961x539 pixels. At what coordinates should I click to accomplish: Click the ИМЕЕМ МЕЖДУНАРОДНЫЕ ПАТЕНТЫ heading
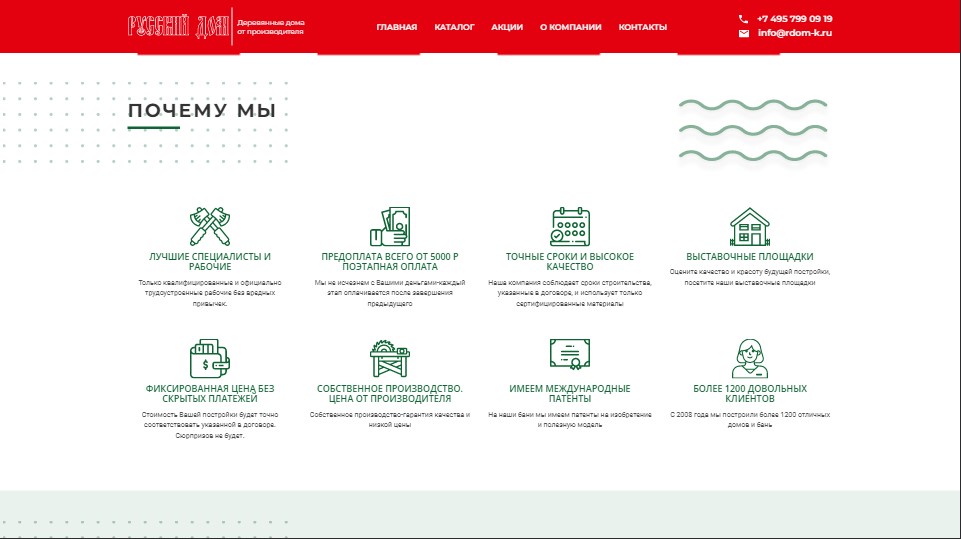[x=570, y=393]
